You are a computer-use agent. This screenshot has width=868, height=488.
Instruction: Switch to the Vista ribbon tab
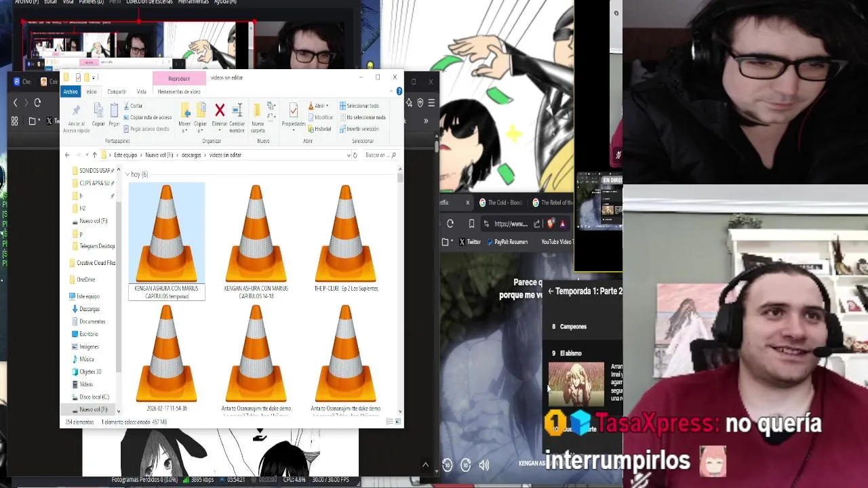[141, 91]
